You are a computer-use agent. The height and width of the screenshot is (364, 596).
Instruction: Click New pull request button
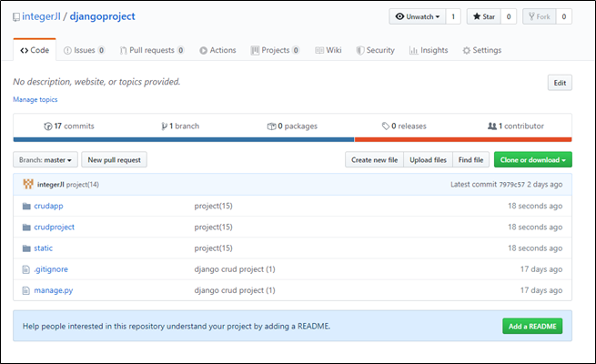click(115, 160)
